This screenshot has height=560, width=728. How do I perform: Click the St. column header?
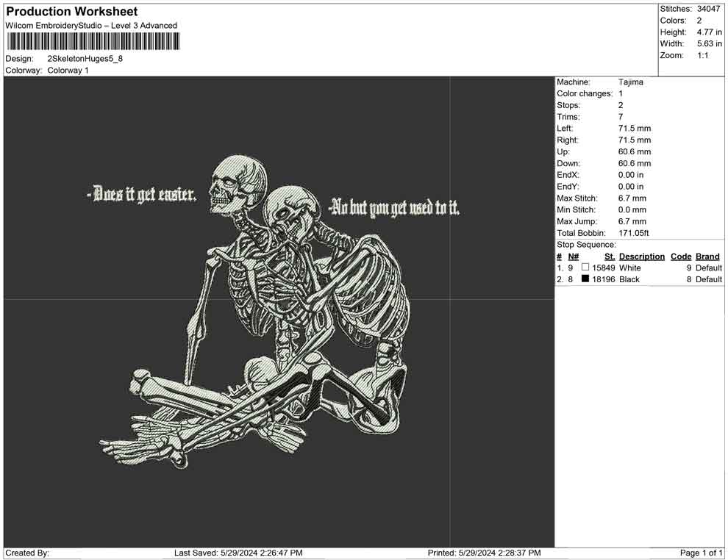pyautogui.click(x=609, y=256)
